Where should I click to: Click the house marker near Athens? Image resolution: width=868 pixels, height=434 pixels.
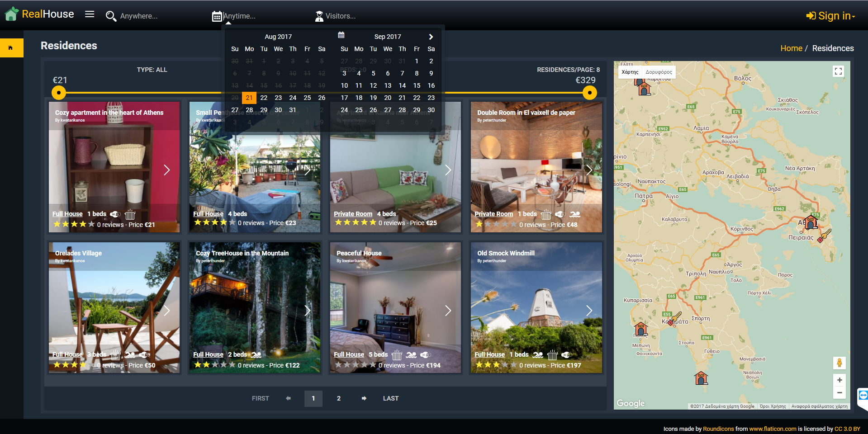click(x=811, y=222)
